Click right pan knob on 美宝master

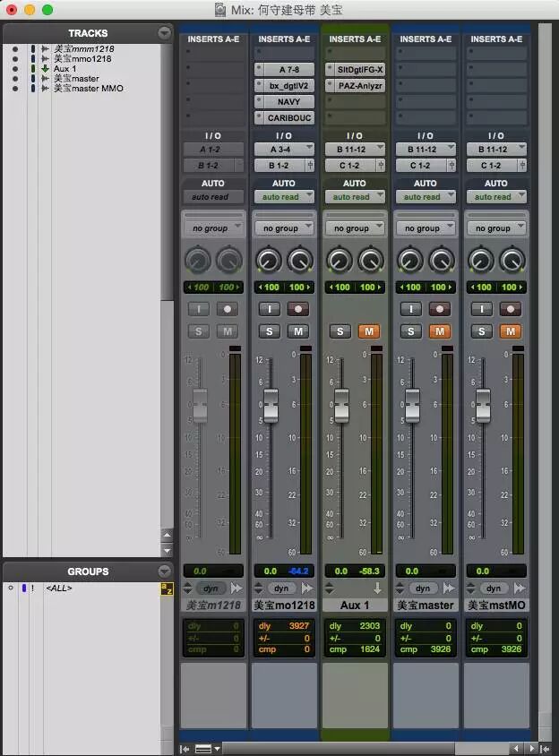(x=442, y=261)
